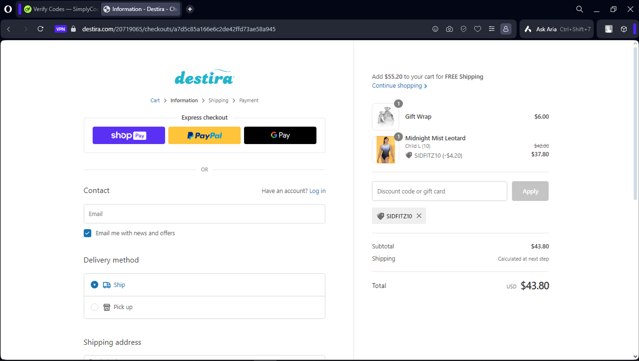Click the site security padlock icon
This screenshot has width=639, height=361.
[x=73, y=29]
